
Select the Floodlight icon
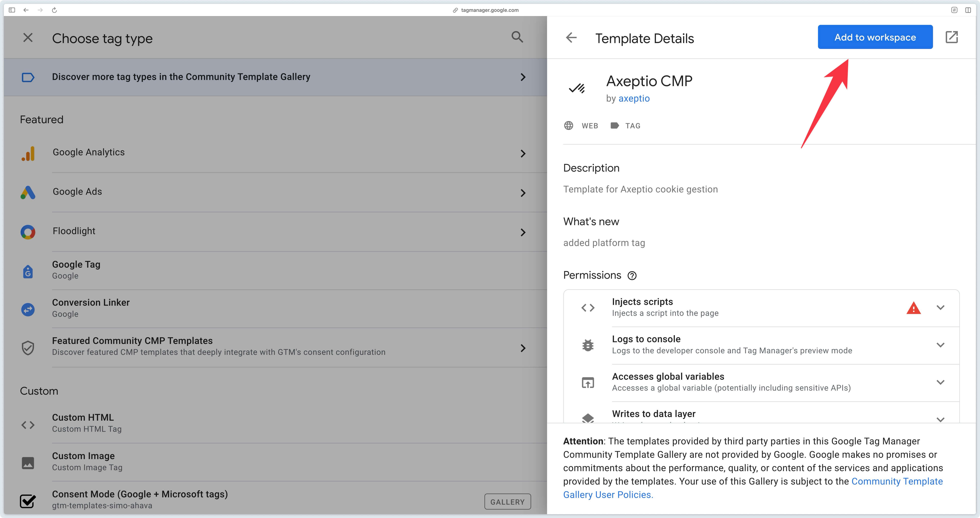[x=28, y=232]
